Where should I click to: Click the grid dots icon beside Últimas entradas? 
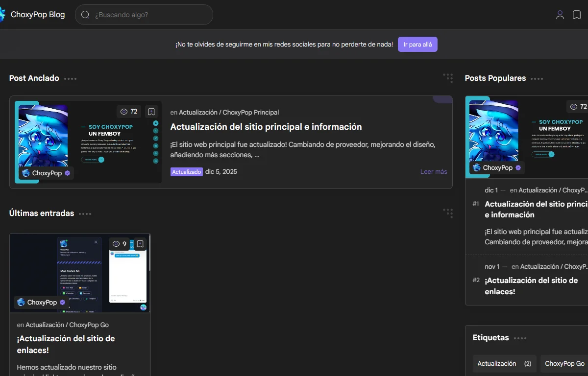click(x=448, y=213)
